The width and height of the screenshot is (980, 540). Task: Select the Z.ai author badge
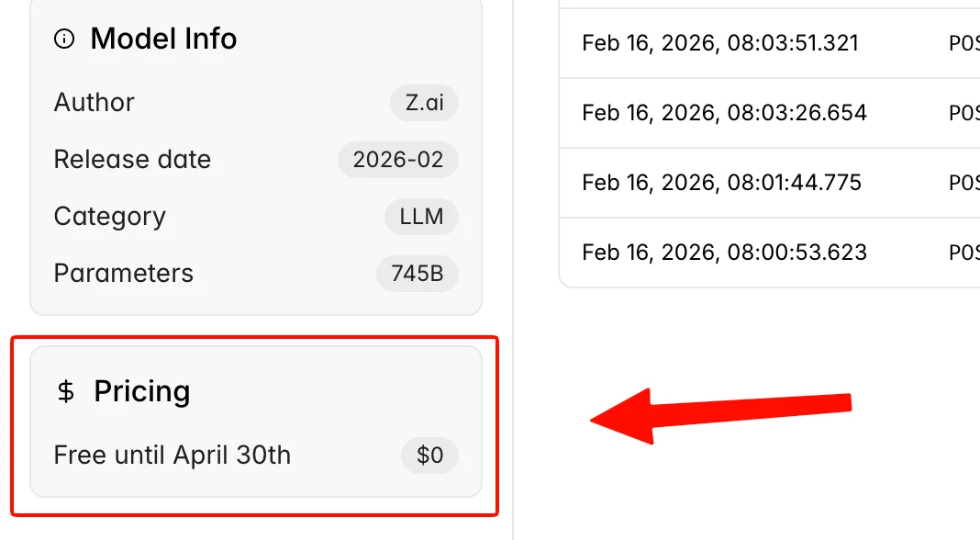[424, 102]
